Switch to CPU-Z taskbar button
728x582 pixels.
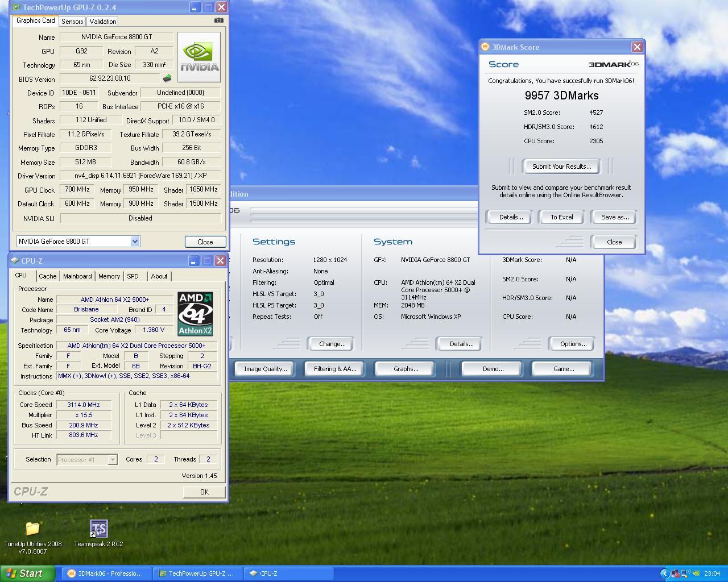click(x=288, y=573)
